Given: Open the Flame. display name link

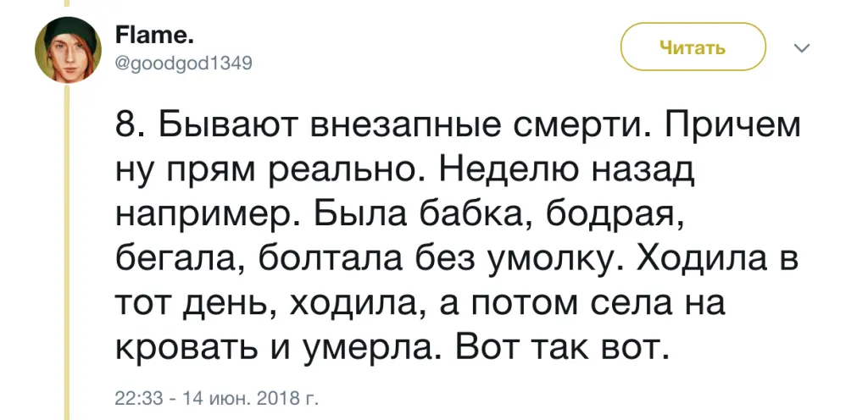Looking at the screenshot, I should [x=142, y=36].
